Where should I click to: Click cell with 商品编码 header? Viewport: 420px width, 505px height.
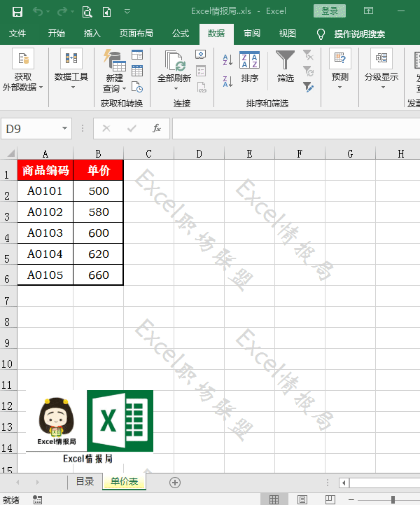[45, 170]
